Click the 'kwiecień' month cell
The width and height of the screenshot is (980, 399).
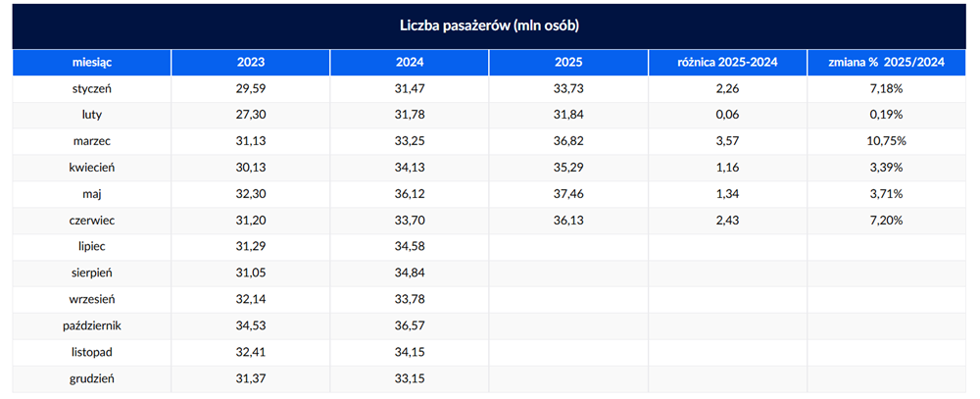point(92,168)
